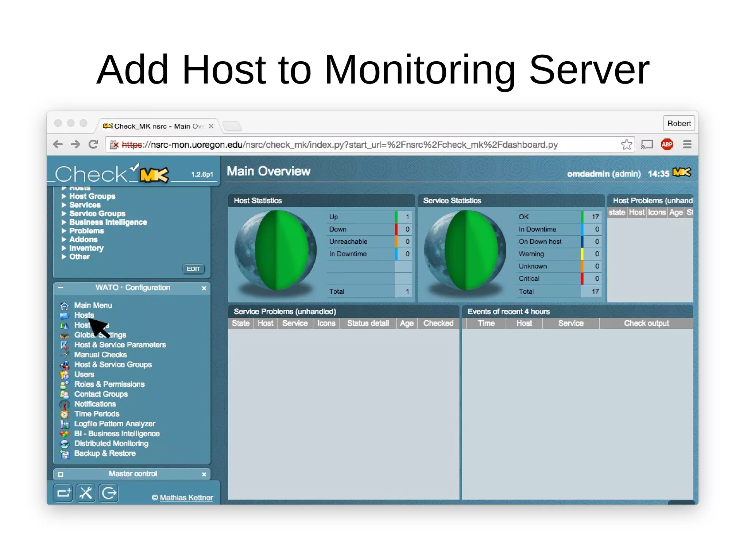
Task: Click the Logfile Pattern Analyzer icon
Action: (65, 424)
